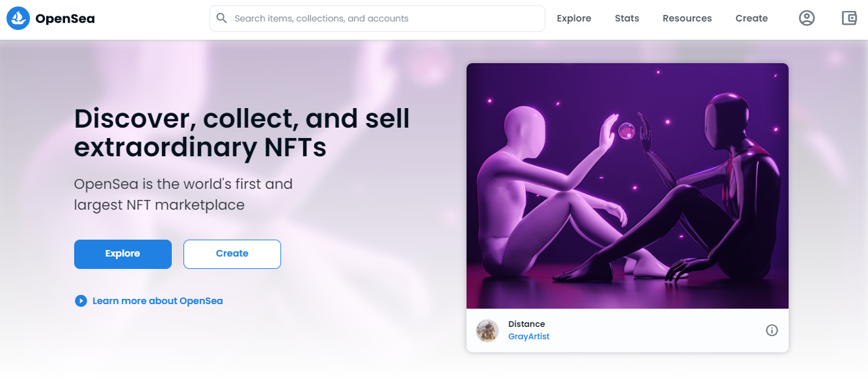Visit the GrayArtist creator link
This screenshot has width=868, height=392.
[528, 337]
